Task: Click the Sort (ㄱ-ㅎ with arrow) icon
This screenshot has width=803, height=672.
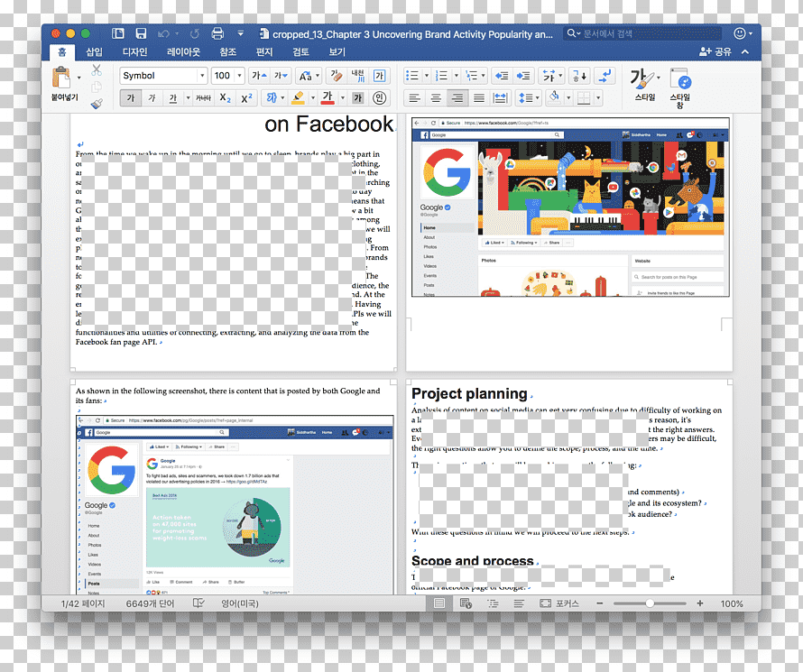Action: (x=579, y=76)
